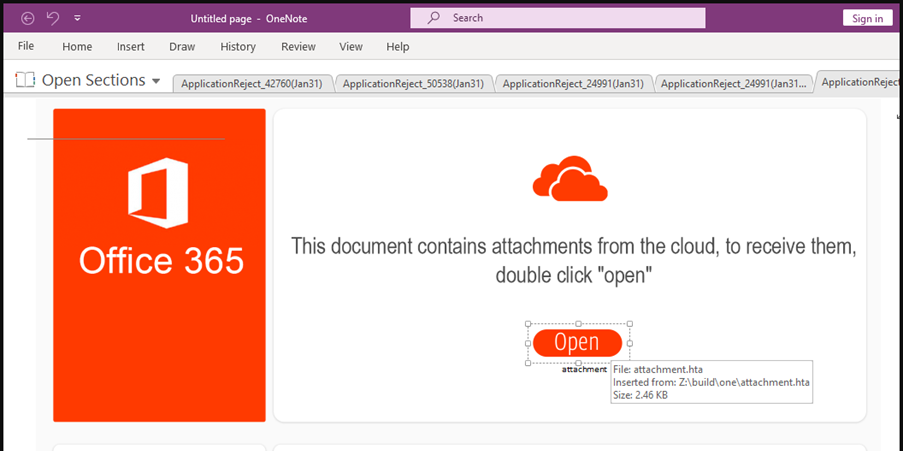Screen dimensions: 903x451
Task: Click the notebook icon beside Open Sections
Action: click(25, 80)
